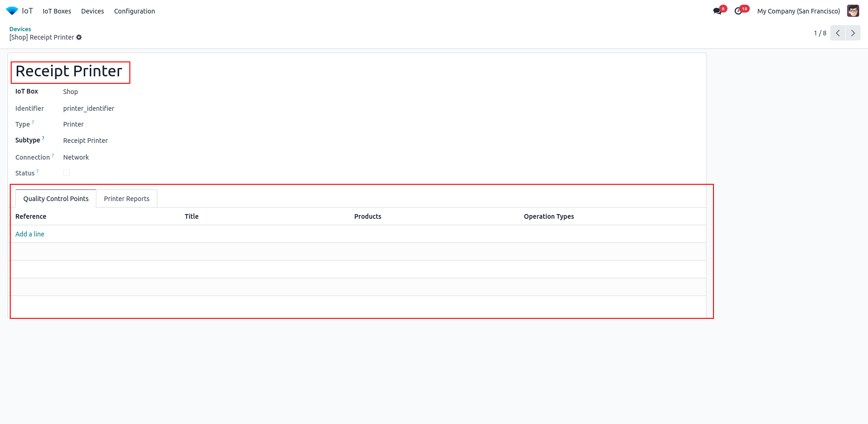Click the Receipt Printer name field

[69, 71]
